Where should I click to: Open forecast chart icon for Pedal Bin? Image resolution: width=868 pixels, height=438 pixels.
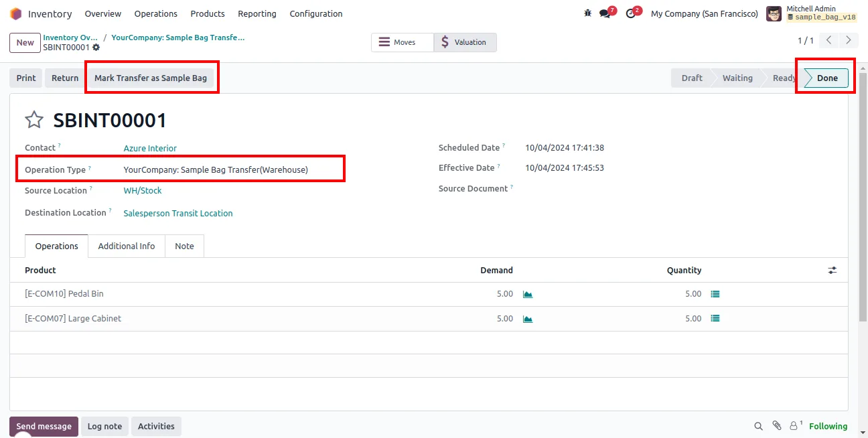(x=528, y=294)
